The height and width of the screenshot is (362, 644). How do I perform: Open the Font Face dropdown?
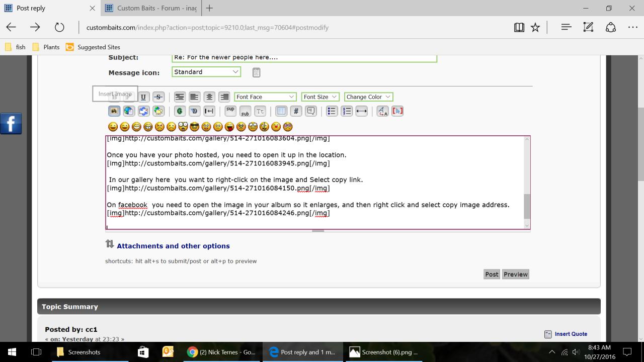265,97
